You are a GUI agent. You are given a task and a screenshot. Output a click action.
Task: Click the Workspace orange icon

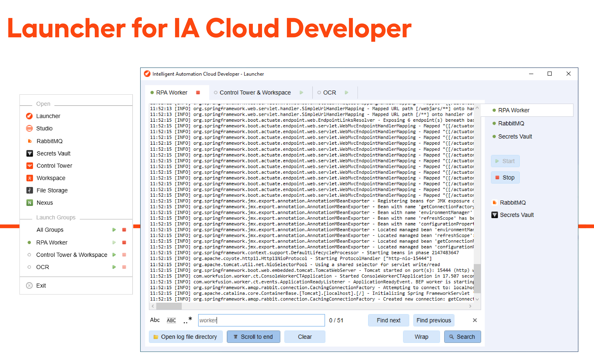point(30,178)
